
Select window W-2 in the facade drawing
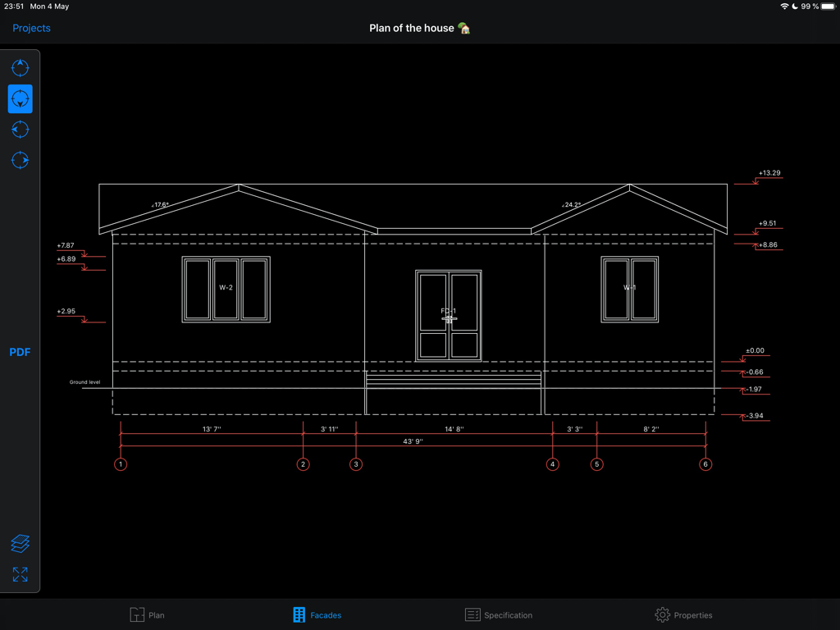(x=226, y=289)
